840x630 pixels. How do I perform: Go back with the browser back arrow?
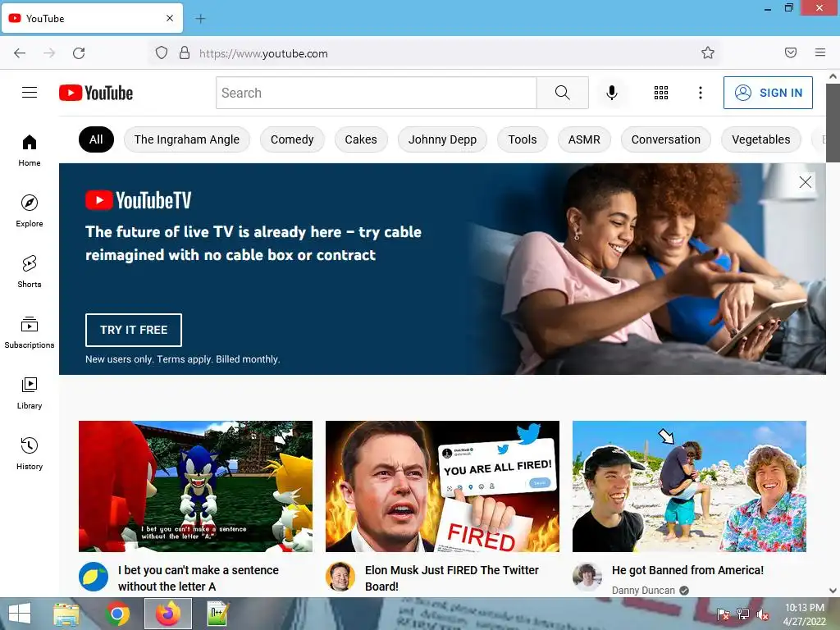pyautogui.click(x=20, y=53)
